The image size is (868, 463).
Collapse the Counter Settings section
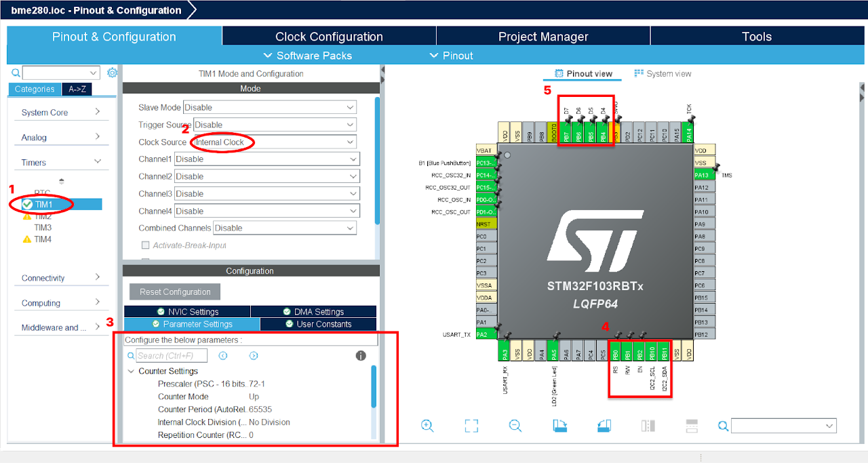click(x=131, y=371)
